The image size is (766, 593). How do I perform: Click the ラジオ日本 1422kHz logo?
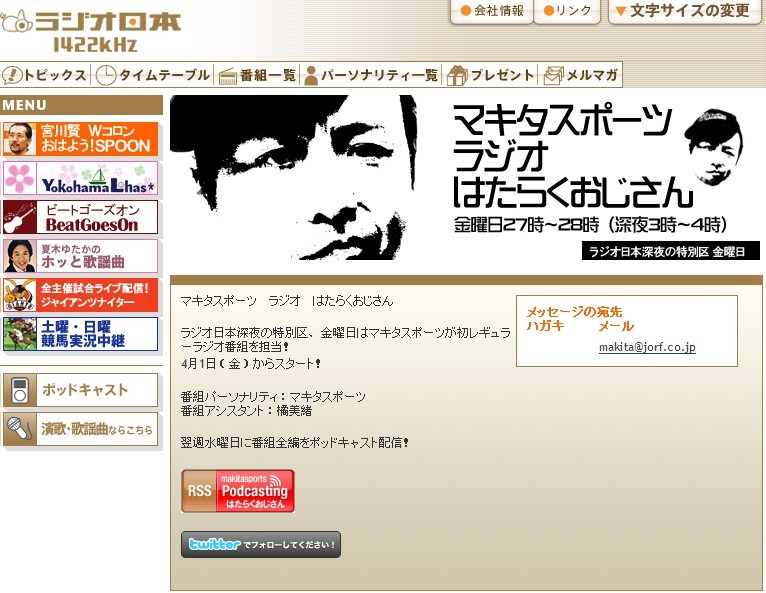[x=91, y=30]
